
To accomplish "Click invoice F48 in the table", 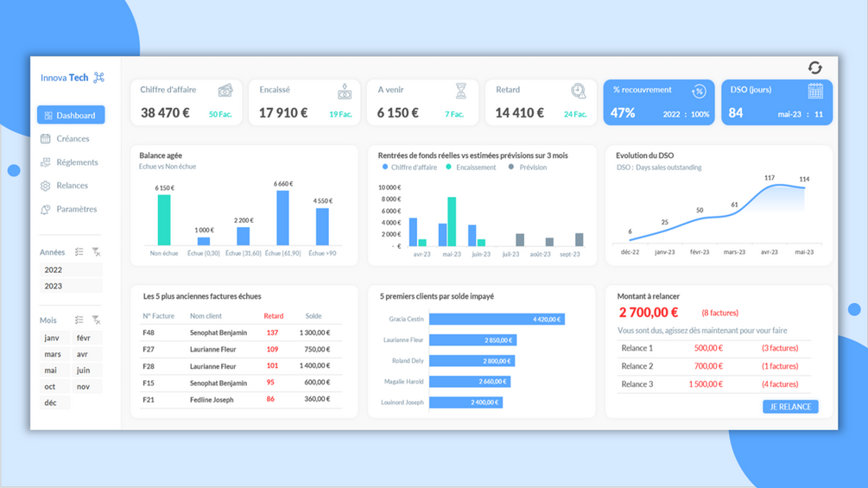I will pos(149,333).
